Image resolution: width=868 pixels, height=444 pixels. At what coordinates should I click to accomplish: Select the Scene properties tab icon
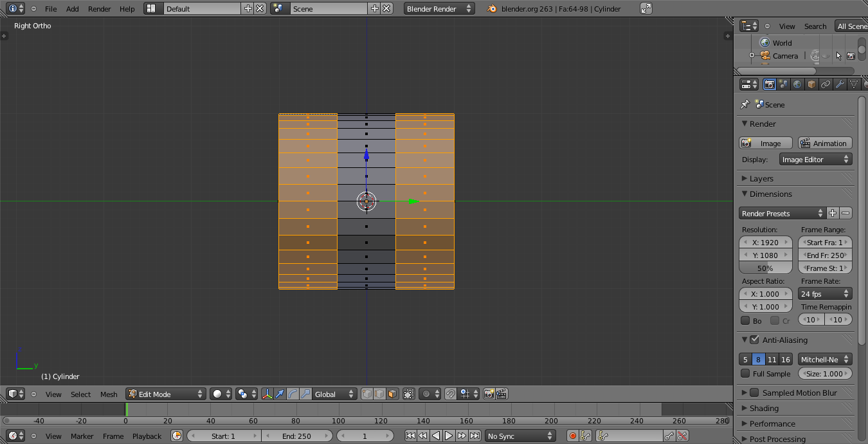coord(783,84)
